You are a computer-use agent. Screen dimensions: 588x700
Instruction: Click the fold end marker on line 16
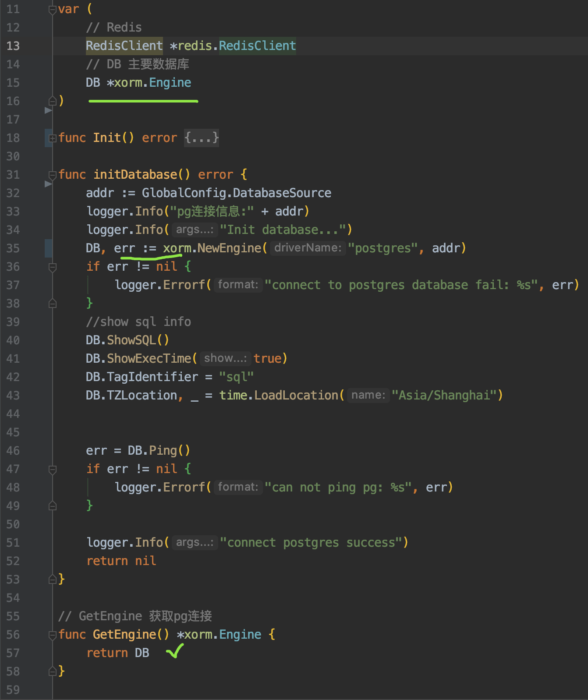click(x=53, y=101)
